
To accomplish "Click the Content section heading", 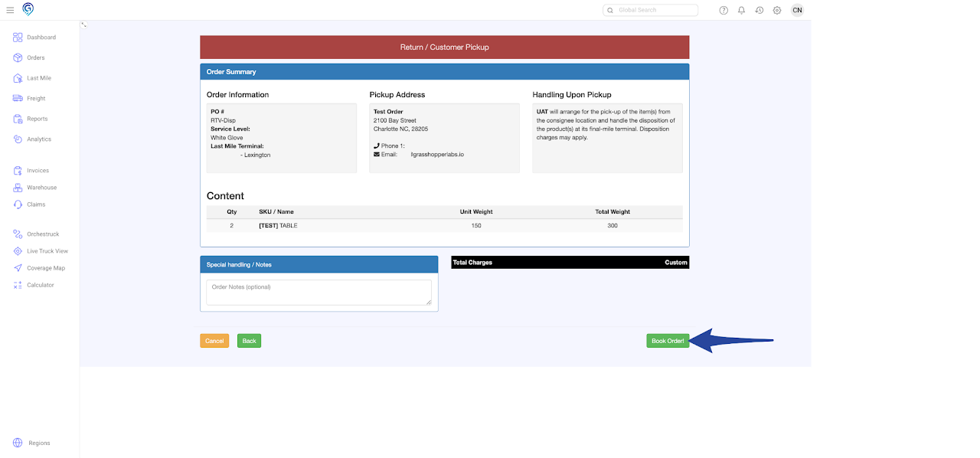I will pyautogui.click(x=225, y=196).
